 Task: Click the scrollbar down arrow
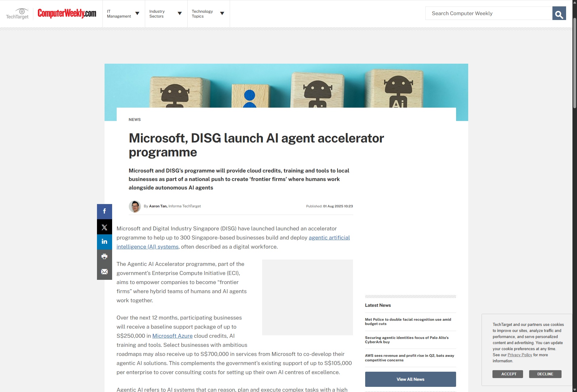click(575, 390)
